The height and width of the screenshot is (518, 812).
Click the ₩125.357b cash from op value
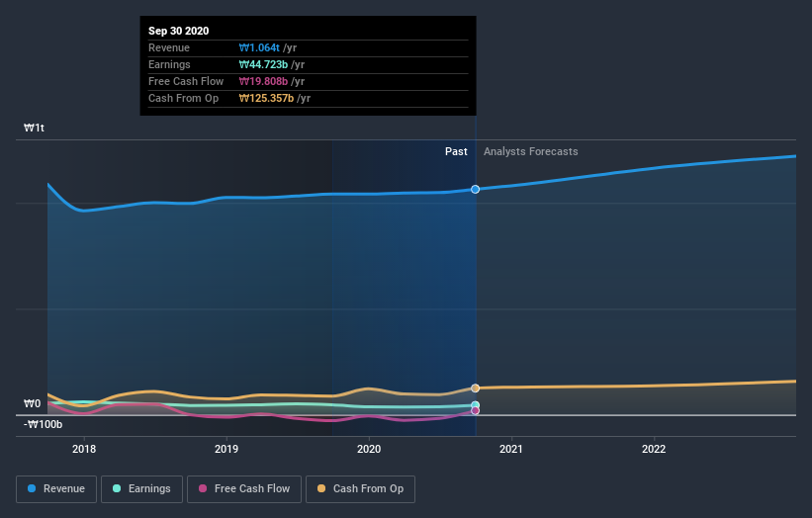click(267, 98)
